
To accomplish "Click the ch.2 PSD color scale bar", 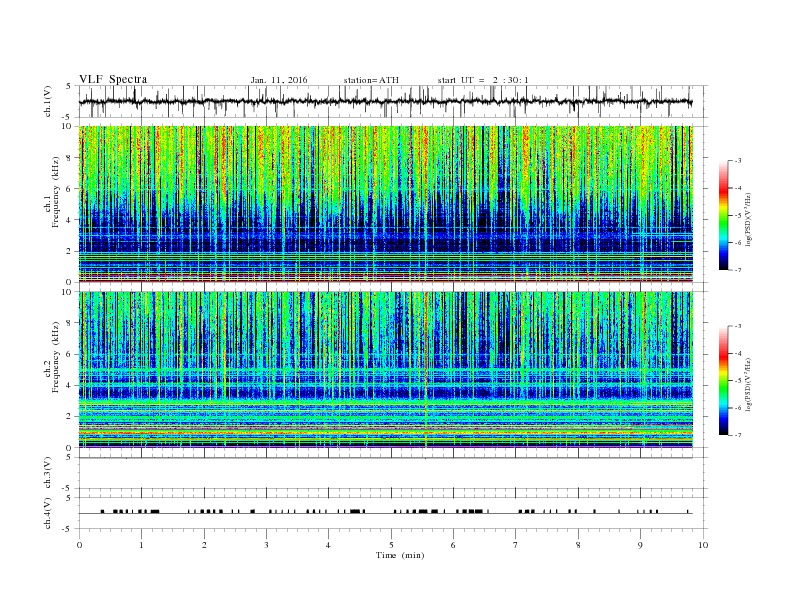I will point(724,381).
